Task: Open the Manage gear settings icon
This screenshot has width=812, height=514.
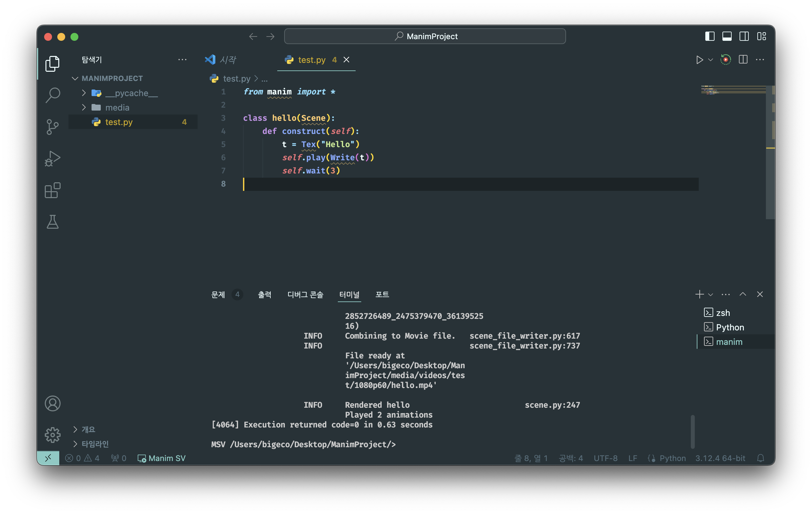Action: click(x=53, y=435)
